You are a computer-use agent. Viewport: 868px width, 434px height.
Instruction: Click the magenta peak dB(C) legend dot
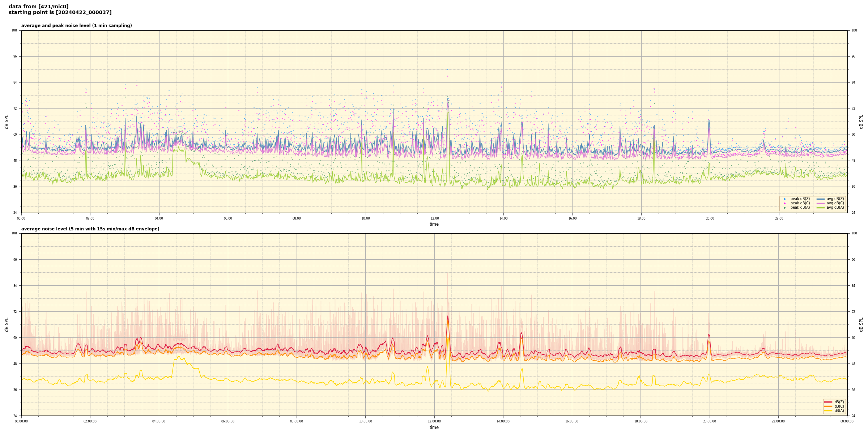pos(784,203)
